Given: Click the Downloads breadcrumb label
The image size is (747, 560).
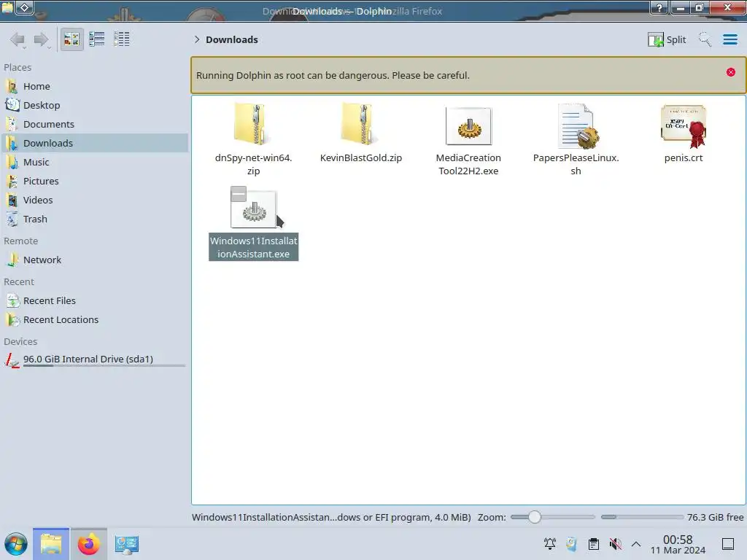Looking at the screenshot, I should click(232, 39).
